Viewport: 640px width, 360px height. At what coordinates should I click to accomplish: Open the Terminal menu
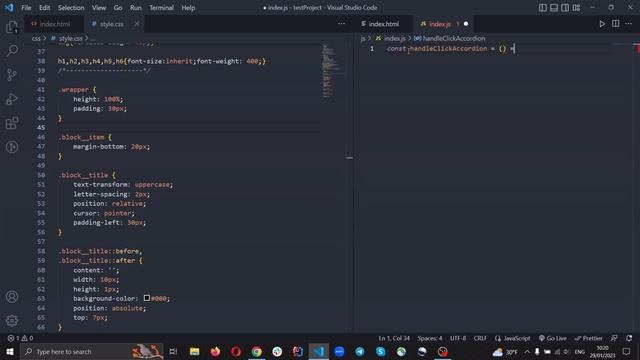161,8
